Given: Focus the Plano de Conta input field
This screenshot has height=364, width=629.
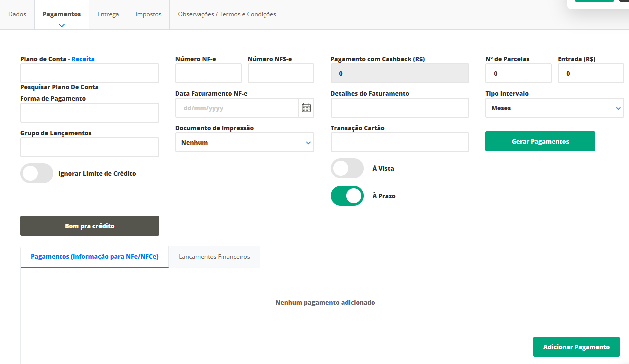Looking at the screenshot, I should pyautogui.click(x=90, y=73).
